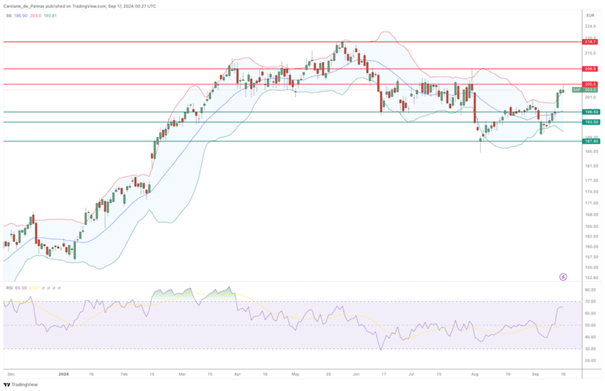605x391 pixels.
Task: Click the BB basis value 196.90
Action: coord(21,15)
